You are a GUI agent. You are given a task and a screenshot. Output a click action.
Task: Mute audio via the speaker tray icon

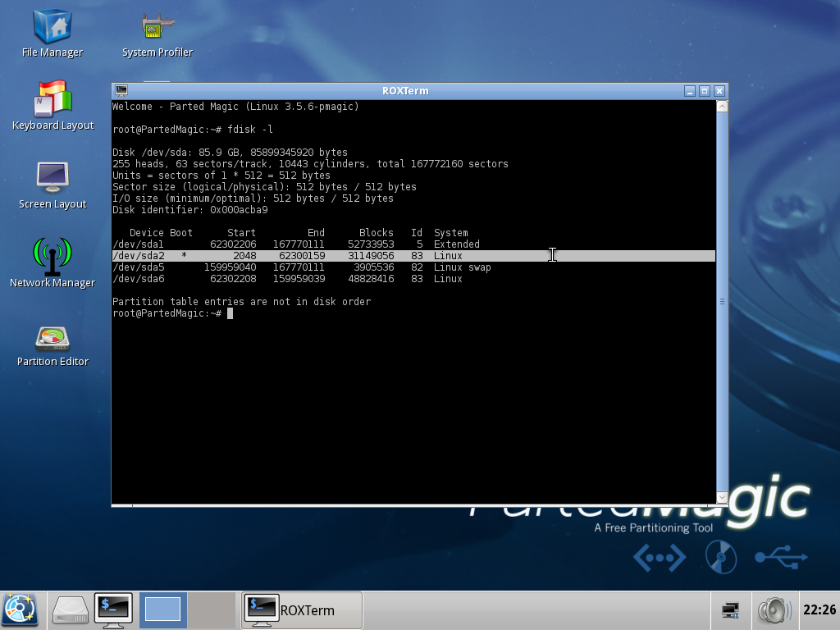(774, 610)
